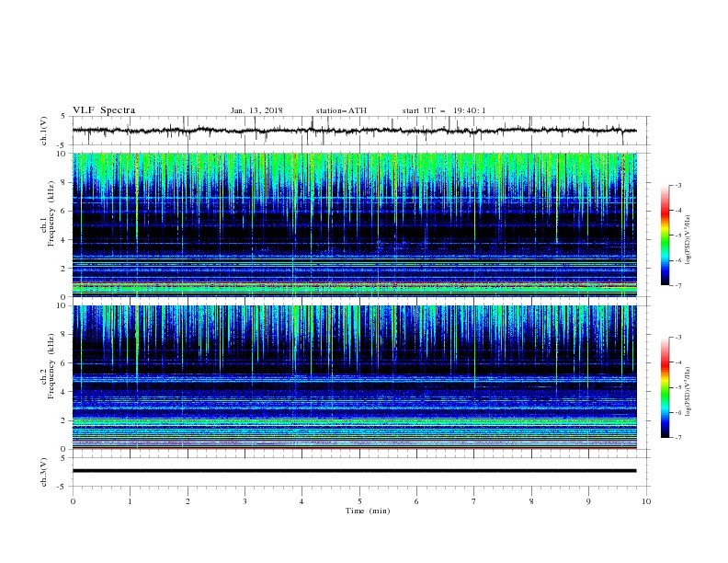Click the "-7" tick on ch.2 colorbar

click(x=677, y=438)
